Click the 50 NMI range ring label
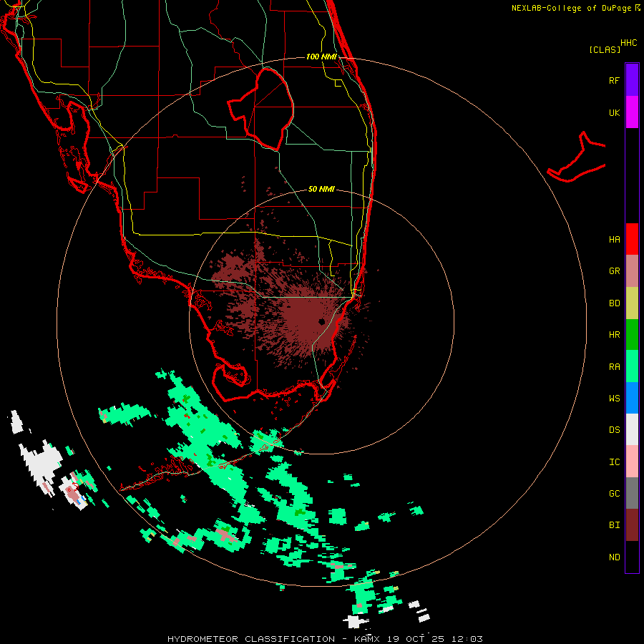 tap(321, 189)
